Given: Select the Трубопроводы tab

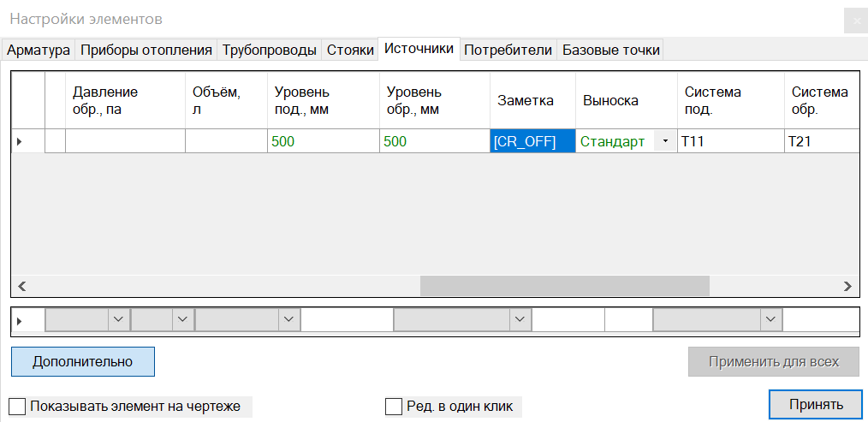Looking at the screenshot, I should pyautogui.click(x=269, y=50).
